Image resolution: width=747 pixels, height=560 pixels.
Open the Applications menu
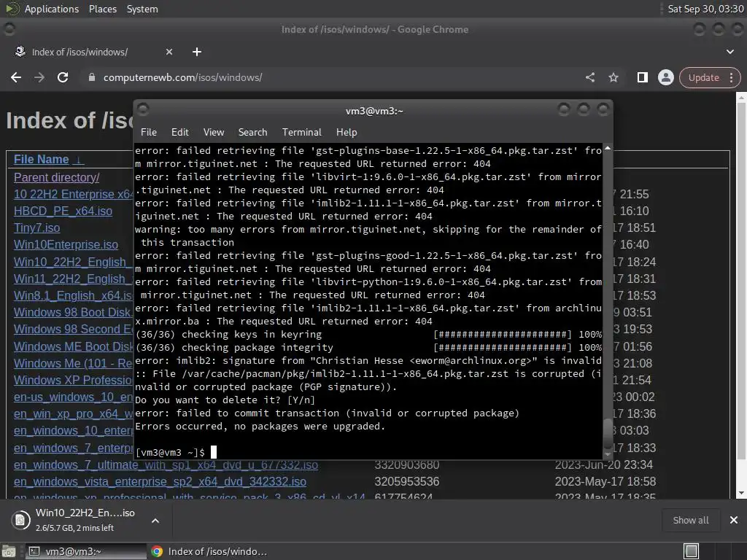tap(52, 9)
